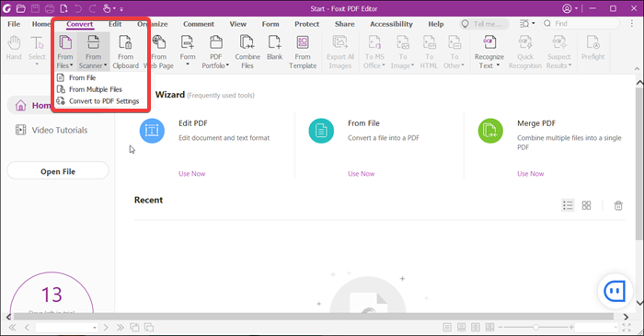644x336 pixels.
Task: Click the Save icon in quick access toolbar
Action: pyautogui.click(x=35, y=8)
